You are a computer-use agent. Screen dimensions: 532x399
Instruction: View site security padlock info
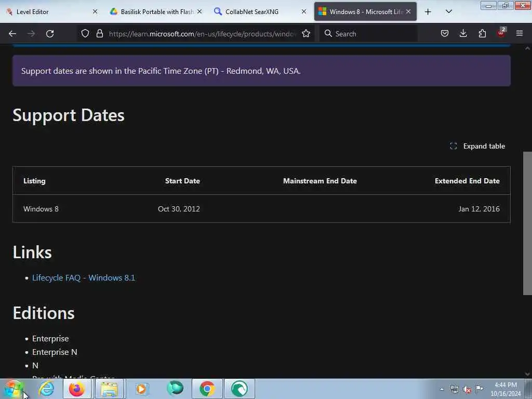(x=99, y=34)
